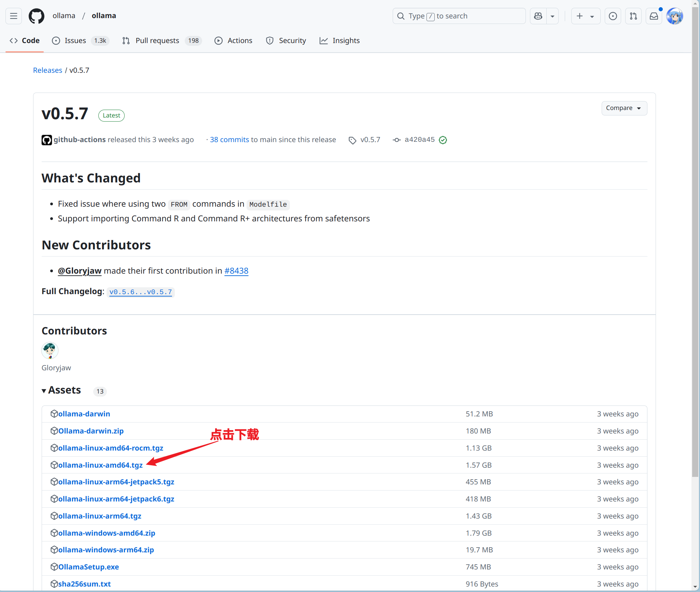Collapse the Assets section

61,390
